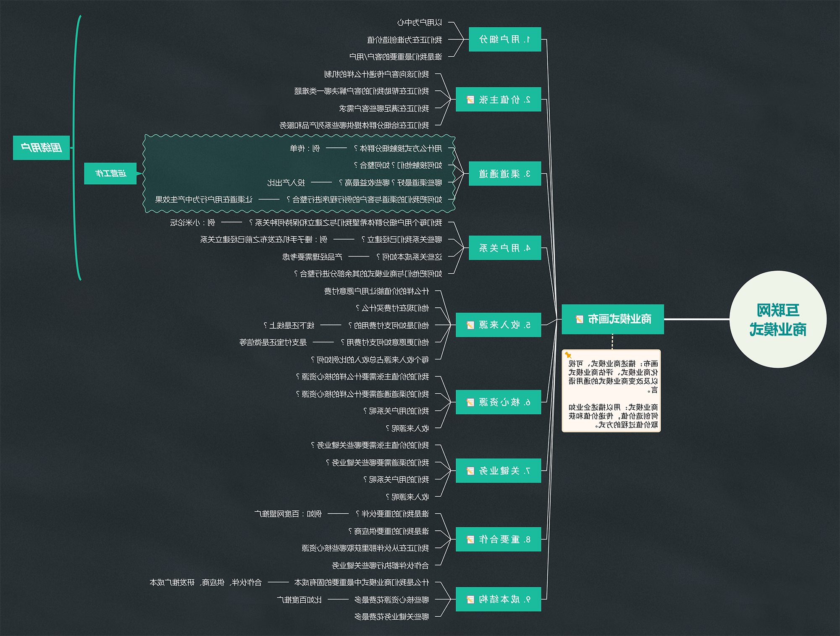Select the child note 是支付宝还是微信等

point(273,343)
